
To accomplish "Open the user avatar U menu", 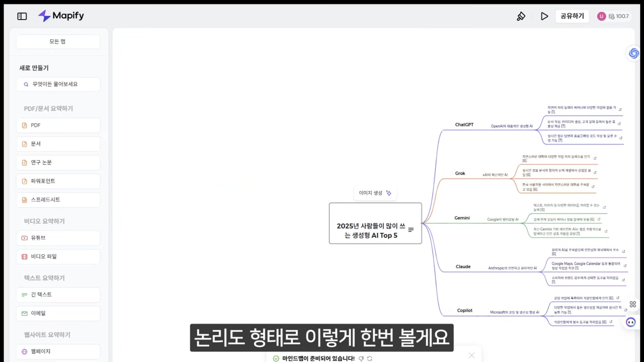I will 601,16.
